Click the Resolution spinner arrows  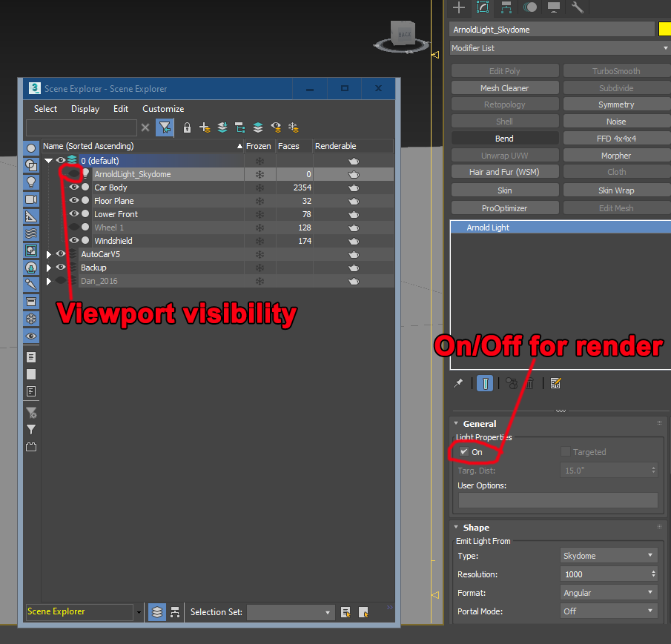click(x=653, y=574)
